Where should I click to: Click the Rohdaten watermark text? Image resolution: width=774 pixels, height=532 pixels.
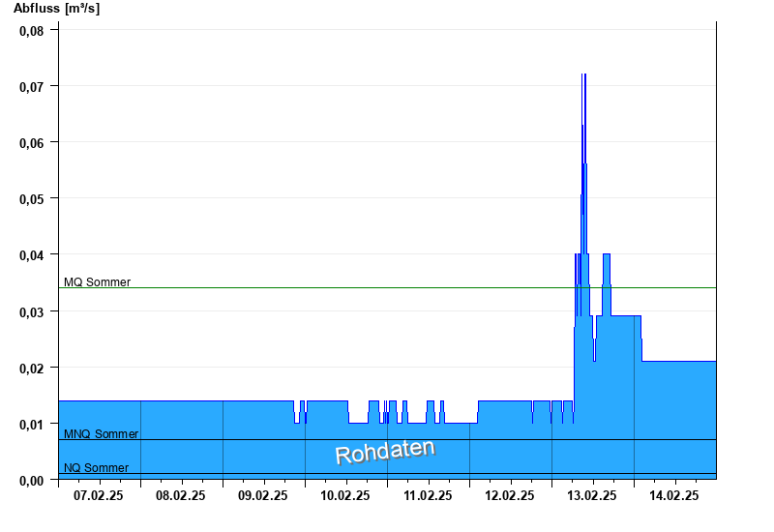point(385,452)
